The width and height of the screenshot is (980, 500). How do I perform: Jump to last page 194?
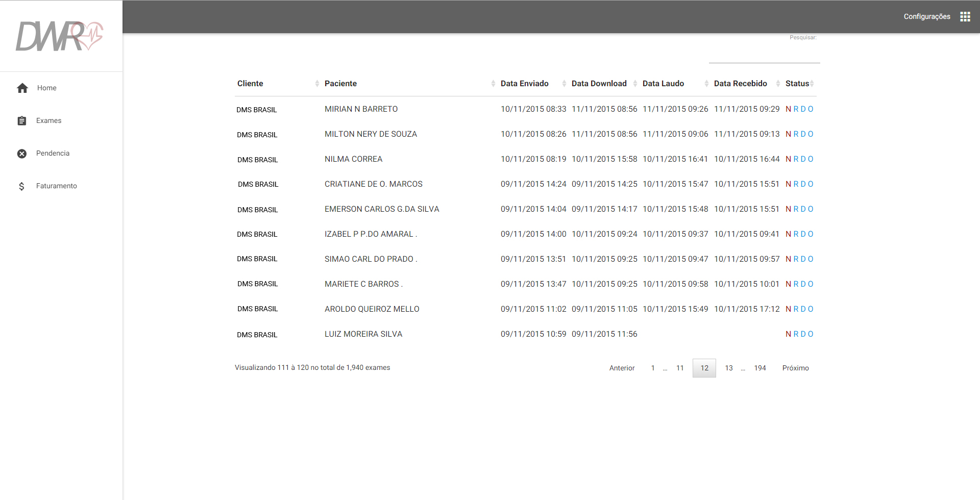tap(760, 368)
